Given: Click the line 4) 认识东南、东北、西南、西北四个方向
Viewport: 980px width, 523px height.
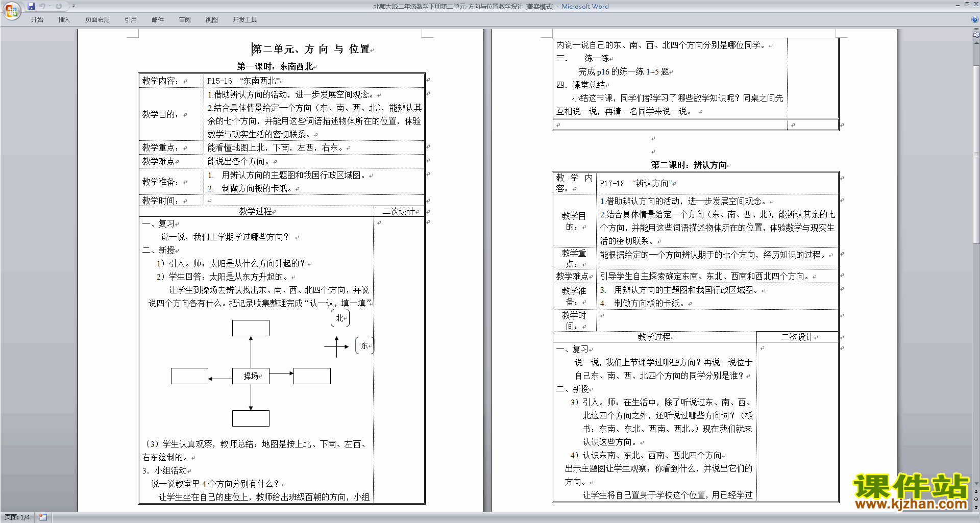Looking at the screenshot, I should tap(646, 455).
